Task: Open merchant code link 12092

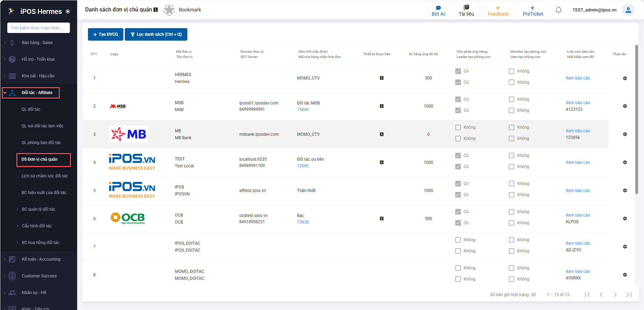Action: coord(303,166)
